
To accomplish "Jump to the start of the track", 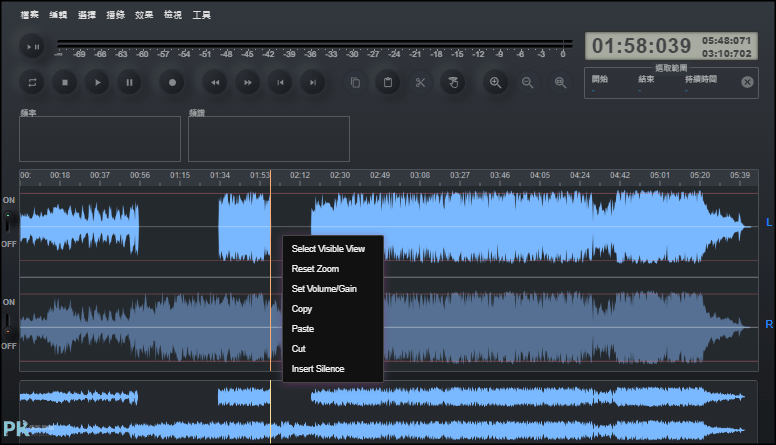I will (281, 83).
